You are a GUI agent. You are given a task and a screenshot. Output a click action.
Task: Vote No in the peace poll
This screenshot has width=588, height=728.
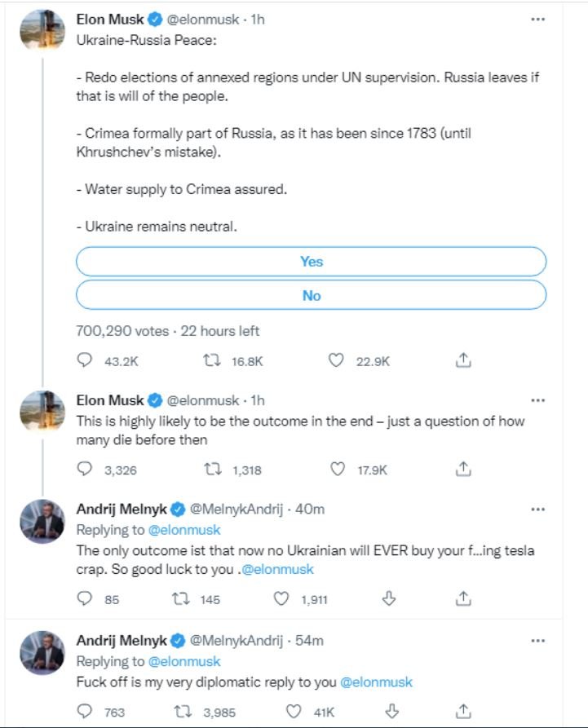[x=311, y=296]
